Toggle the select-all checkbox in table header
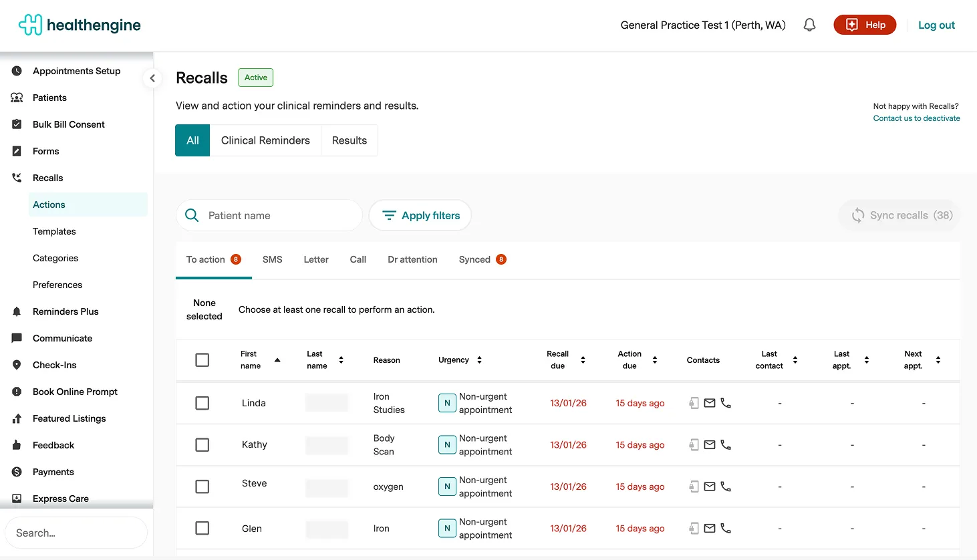This screenshot has height=560, width=977. click(x=202, y=360)
